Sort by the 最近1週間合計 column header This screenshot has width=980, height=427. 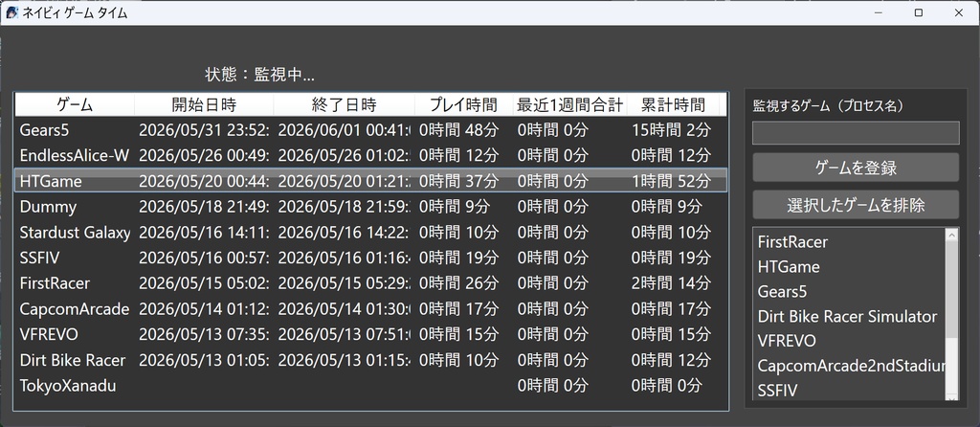[x=569, y=104]
